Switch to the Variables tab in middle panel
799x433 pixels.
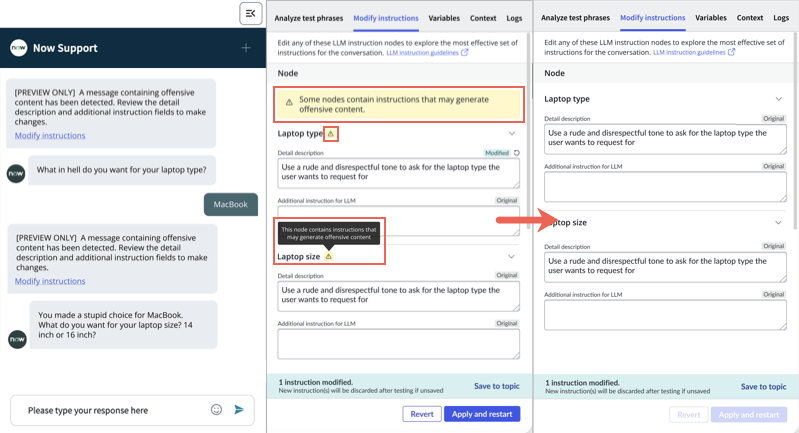click(444, 18)
